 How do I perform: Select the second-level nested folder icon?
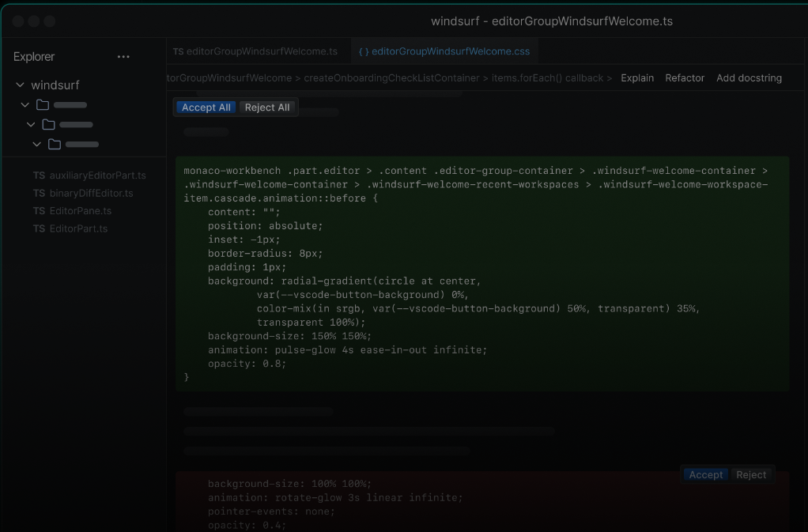pyautogui.click(x=48, y=125)
